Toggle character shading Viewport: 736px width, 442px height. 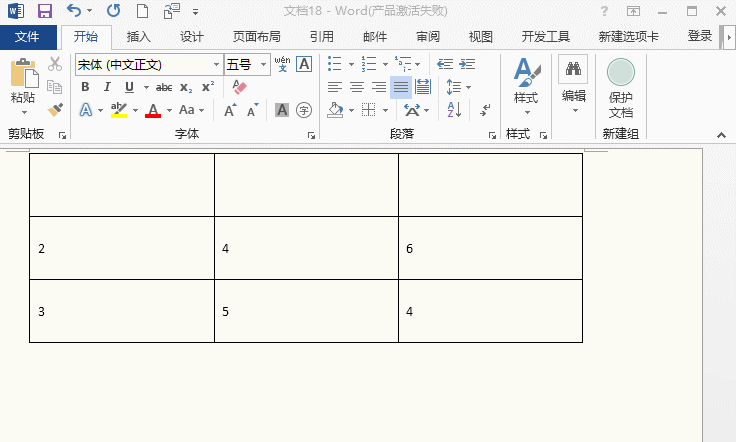point(282,110)
